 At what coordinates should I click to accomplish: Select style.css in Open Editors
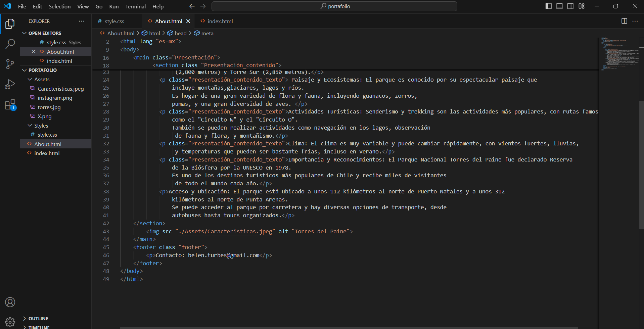(56, 42)
